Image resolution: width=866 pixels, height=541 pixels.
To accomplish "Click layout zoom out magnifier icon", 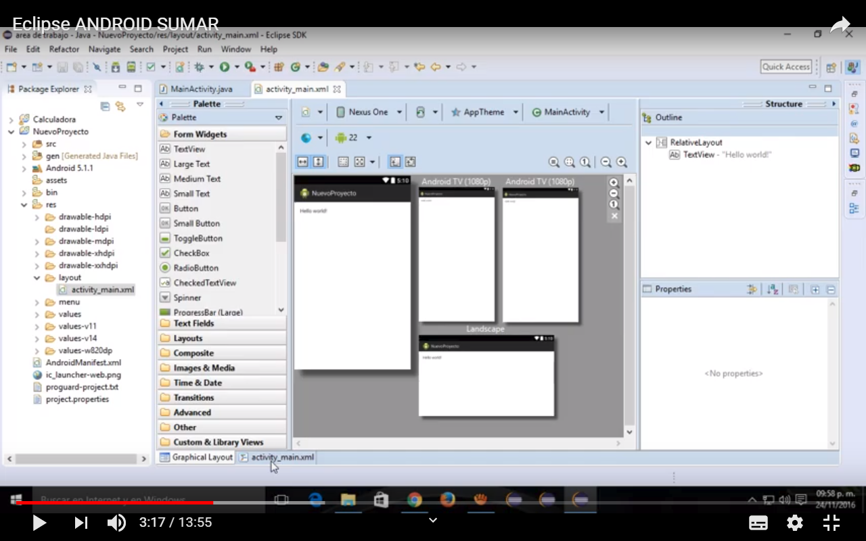I will pos(606,162).
